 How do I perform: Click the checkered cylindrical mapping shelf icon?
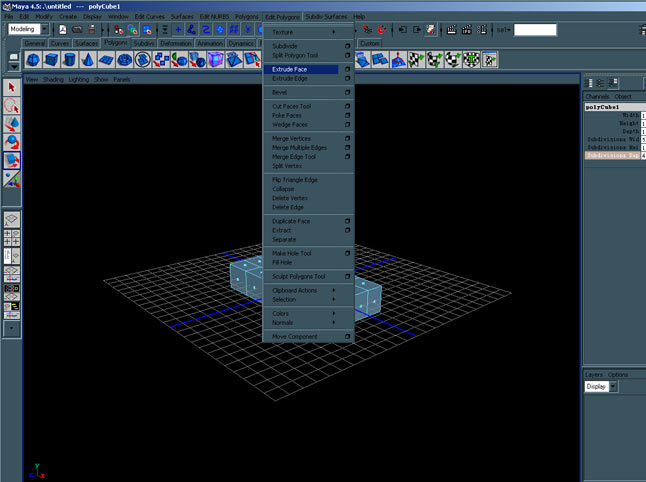click(435, 60)
